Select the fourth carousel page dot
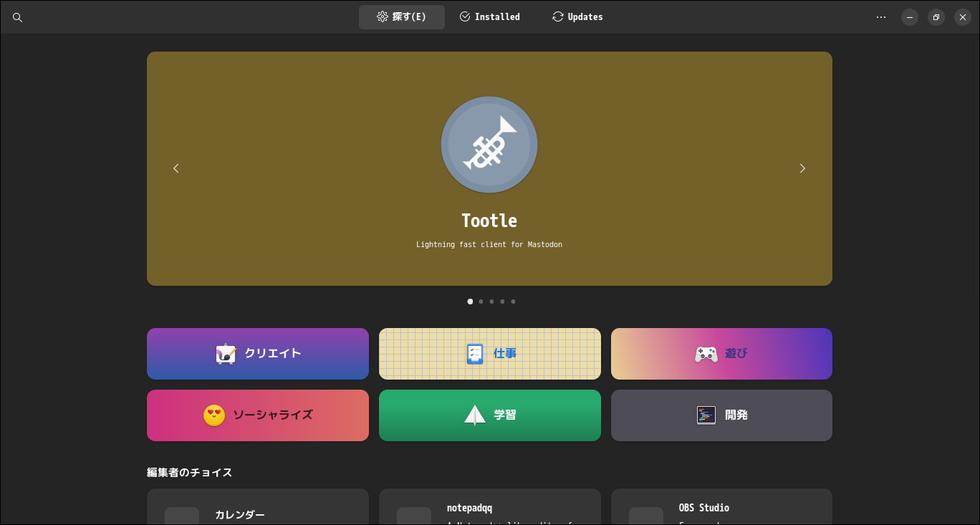The width and height of the screenshot is (980, 525). coord(502,302)
